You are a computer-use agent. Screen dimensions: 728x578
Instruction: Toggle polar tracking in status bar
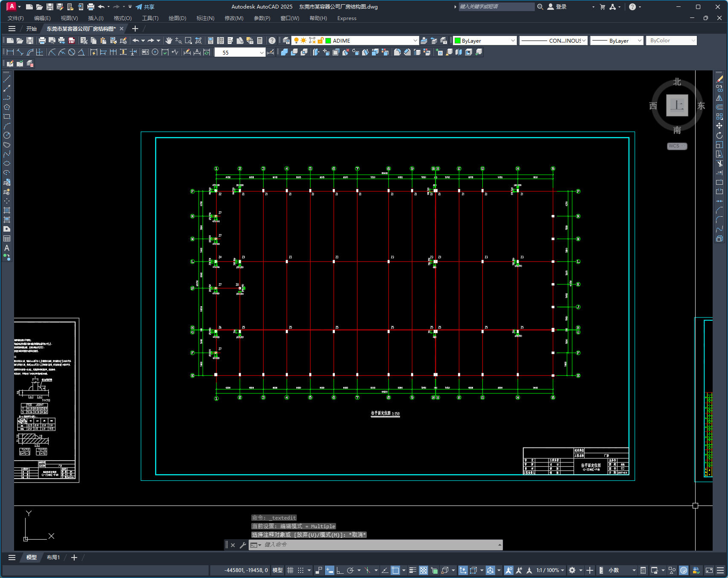tap(351, 570)
